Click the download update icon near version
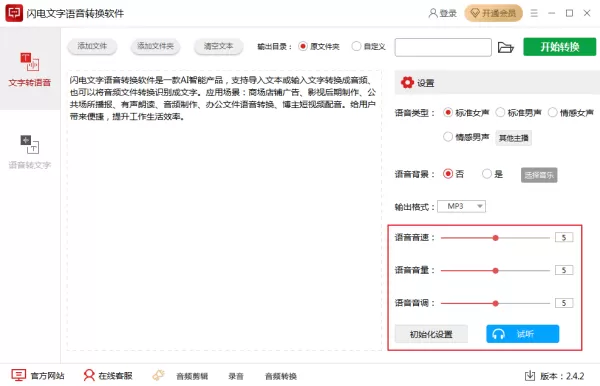Screen dimensions: 600x386 [x=530, y=376]
